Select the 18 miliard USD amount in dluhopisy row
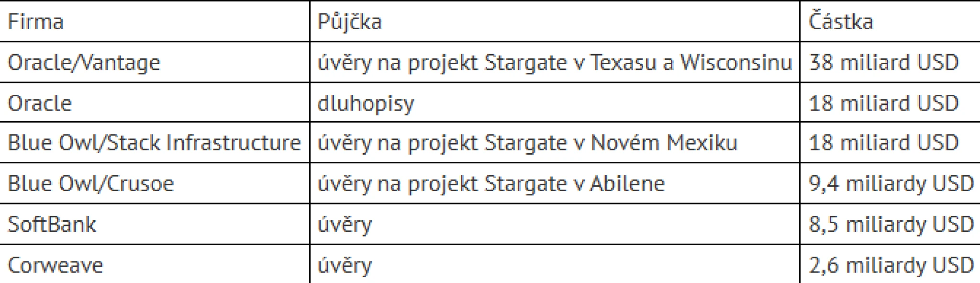This screenshot has width=980, height=283. (884, 103)
